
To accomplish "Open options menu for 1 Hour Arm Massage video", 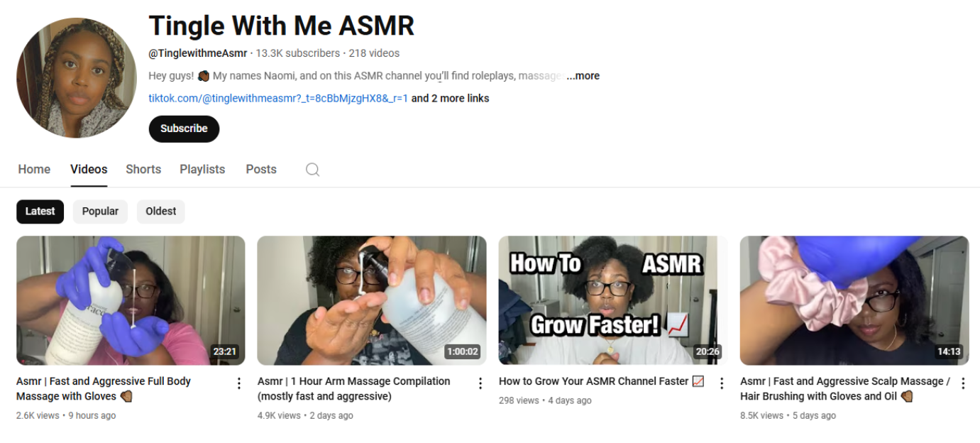I will 480,383.
